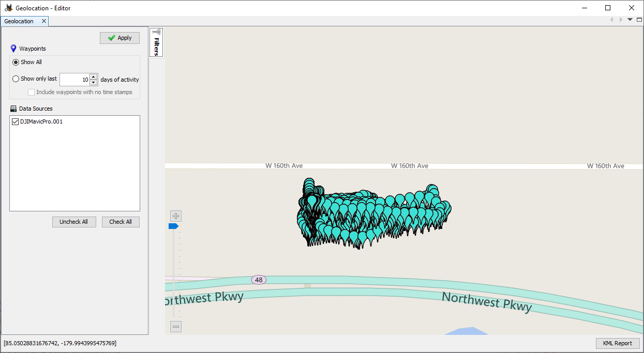Click the Waypoints pin icon
Viewport: 644px width, 353px height.
(13, 48)
